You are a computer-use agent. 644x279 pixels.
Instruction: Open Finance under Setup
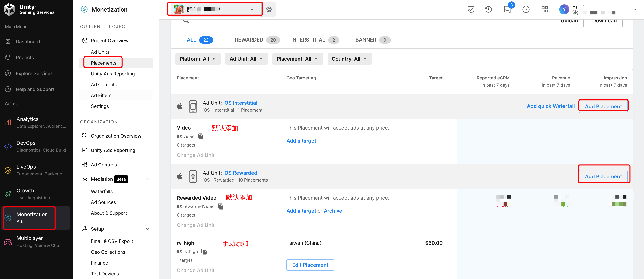pyautogui.click(x=99, y=263)
